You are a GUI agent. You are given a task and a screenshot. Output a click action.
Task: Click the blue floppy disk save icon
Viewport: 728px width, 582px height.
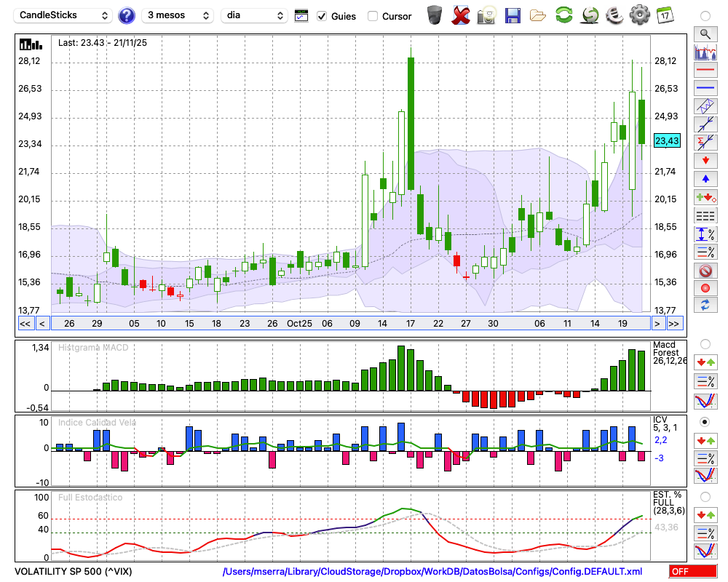click(513, 15)
